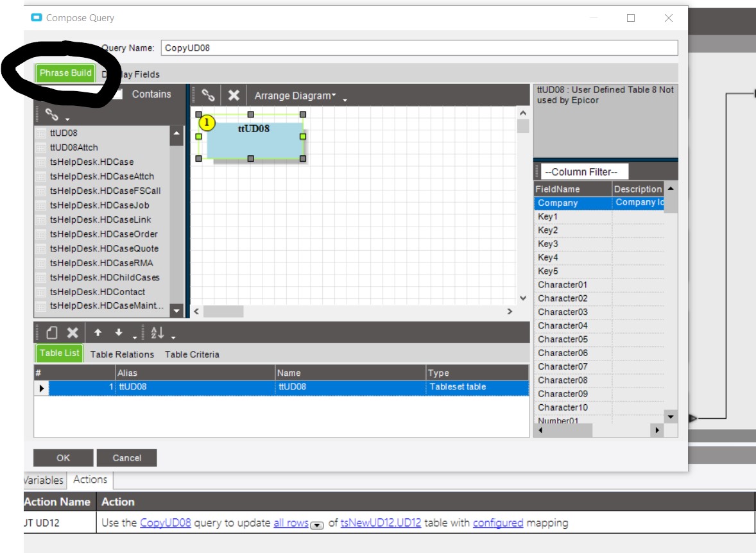Click the delete X icon in diagram toolbar
756x553 pixels.
click(234, 95)
